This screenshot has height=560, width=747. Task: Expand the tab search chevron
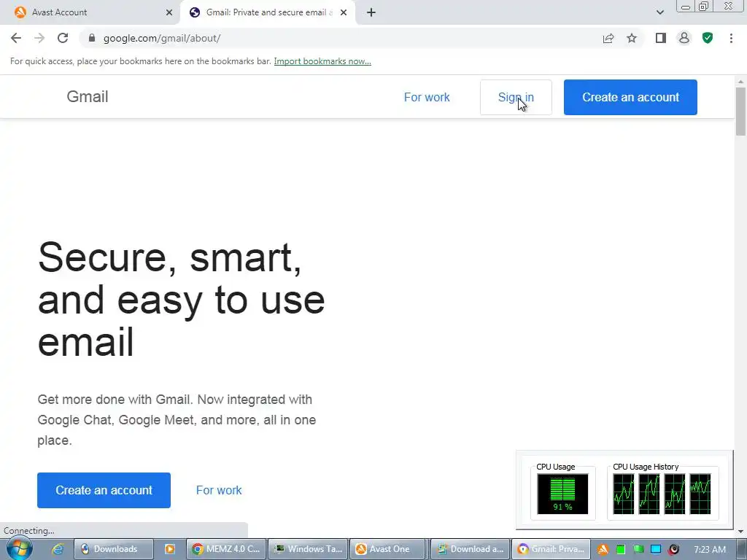(x=659, y=12)
